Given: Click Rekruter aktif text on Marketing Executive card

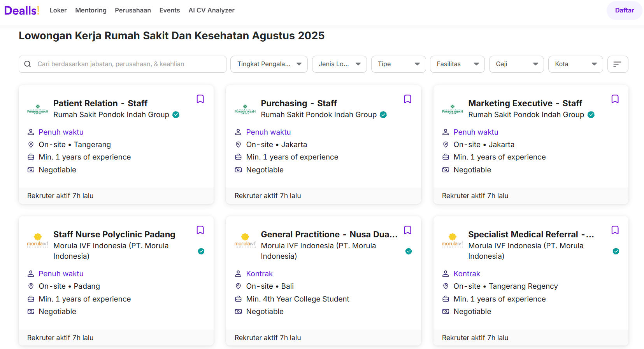Looking at the screenshot, I should tap(475, 196).
